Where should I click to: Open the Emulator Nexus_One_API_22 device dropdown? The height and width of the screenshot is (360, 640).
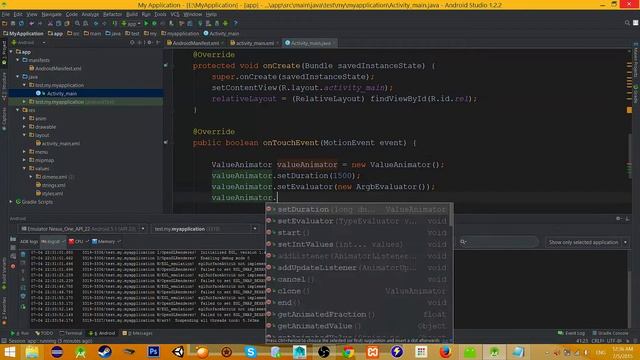click(x=83, y=229)
